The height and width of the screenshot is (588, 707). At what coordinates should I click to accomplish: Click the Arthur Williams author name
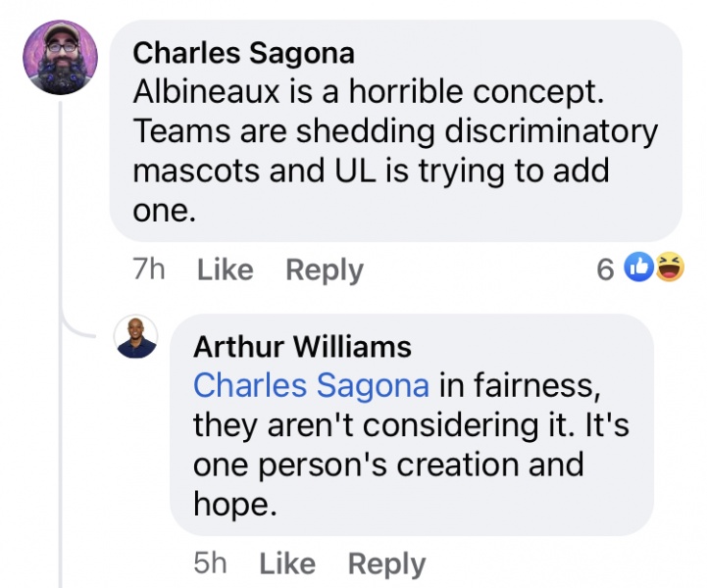pos(302,346)
